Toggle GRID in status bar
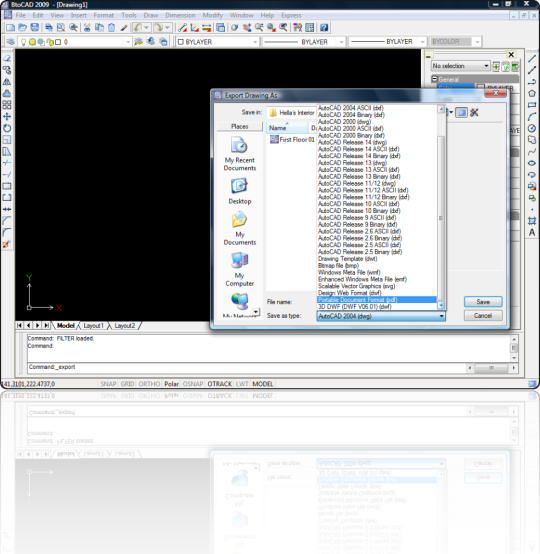This screenshot has height=554, width=540. pyautogui.click(x=128, y=384)
